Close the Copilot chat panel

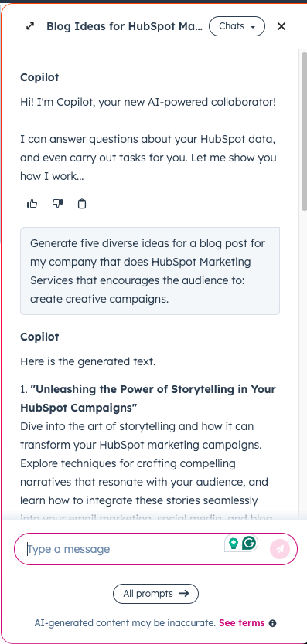[x=281, y=26]
